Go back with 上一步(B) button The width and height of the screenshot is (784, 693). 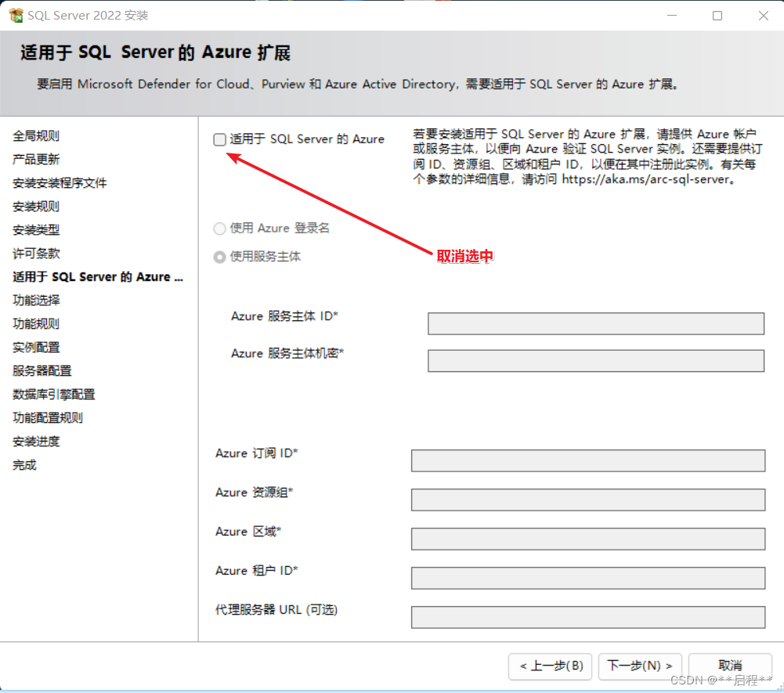[x=550, y=666]
